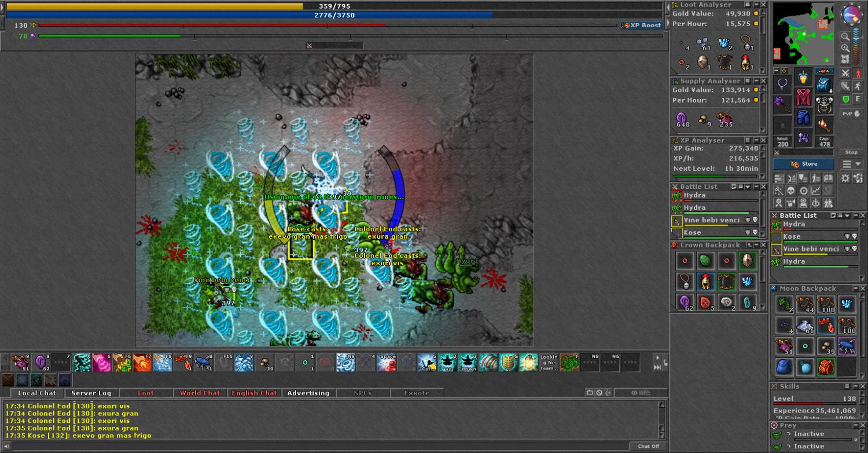Click the XP Boost button
The image size is (868, 453).
(x=641, y=25)
